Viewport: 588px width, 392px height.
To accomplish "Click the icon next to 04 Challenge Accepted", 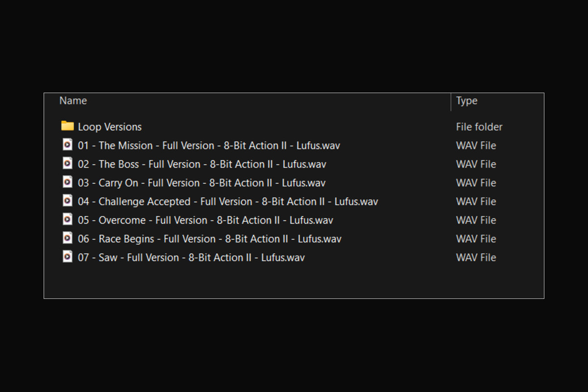I will [x=67, y=201].
